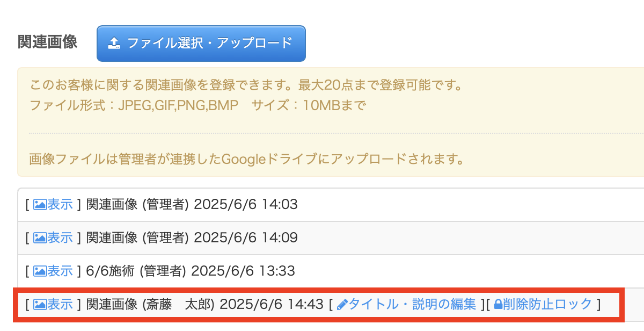Open 表示 link for the 14:03 関連画像
Viewport: 644px width, 331px height.
coord(60,204)
